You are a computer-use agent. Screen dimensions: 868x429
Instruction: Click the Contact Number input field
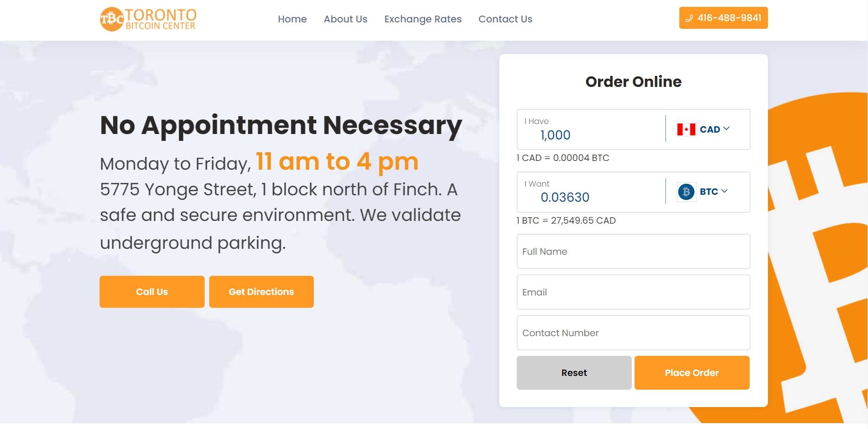[x=633, y=333]
